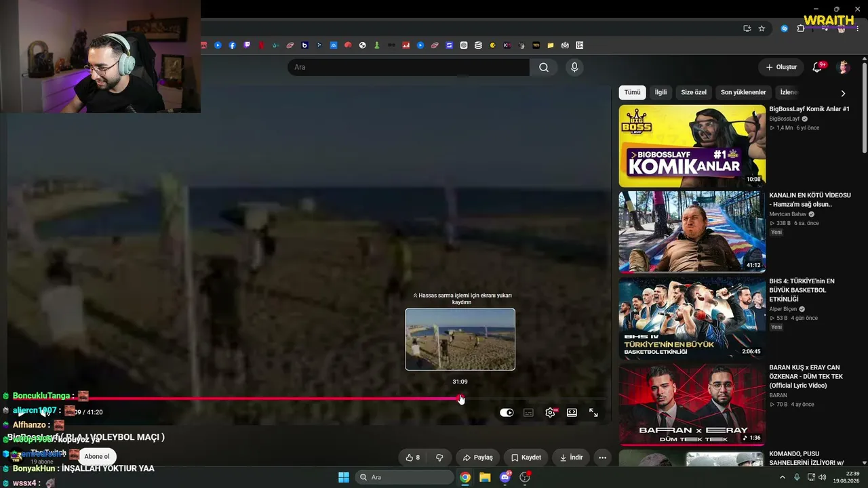The height and width of the screenshot is (488, 868).
Task: Open the Windows Start menu
Action: tap(344, 477)
